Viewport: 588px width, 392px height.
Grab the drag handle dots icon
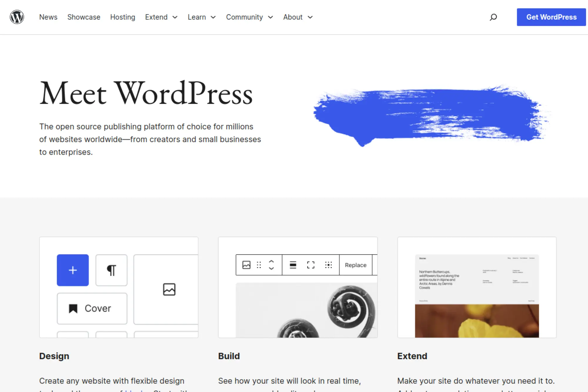(259, 265)
